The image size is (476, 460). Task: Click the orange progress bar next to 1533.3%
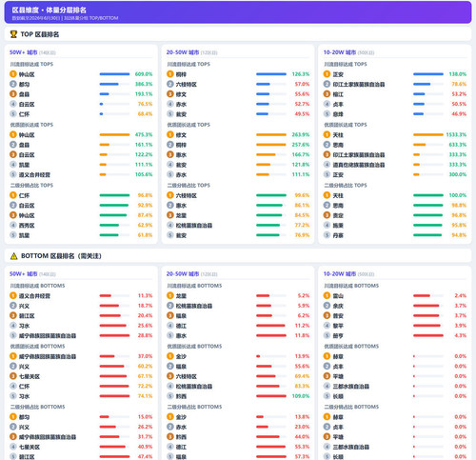coord(428,134)
